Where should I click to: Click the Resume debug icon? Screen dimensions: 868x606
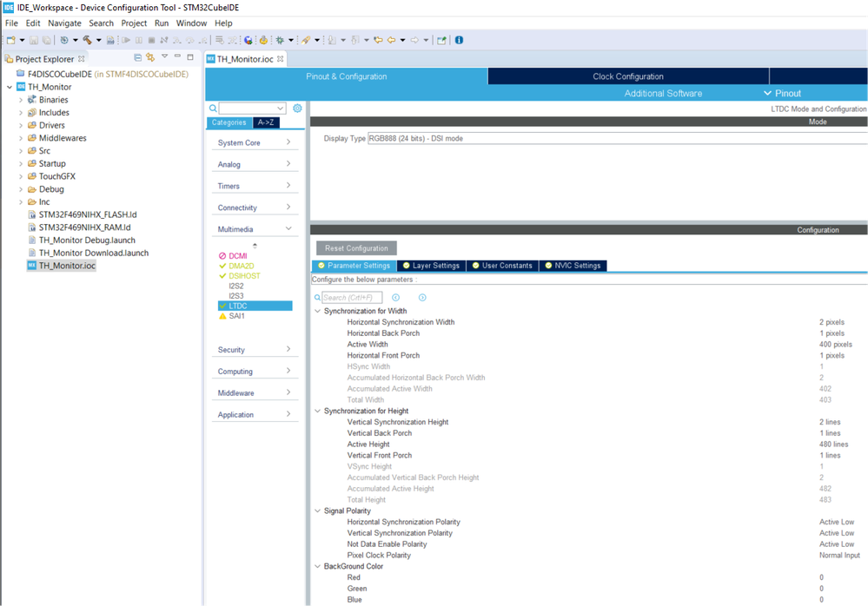click(126, 40)
